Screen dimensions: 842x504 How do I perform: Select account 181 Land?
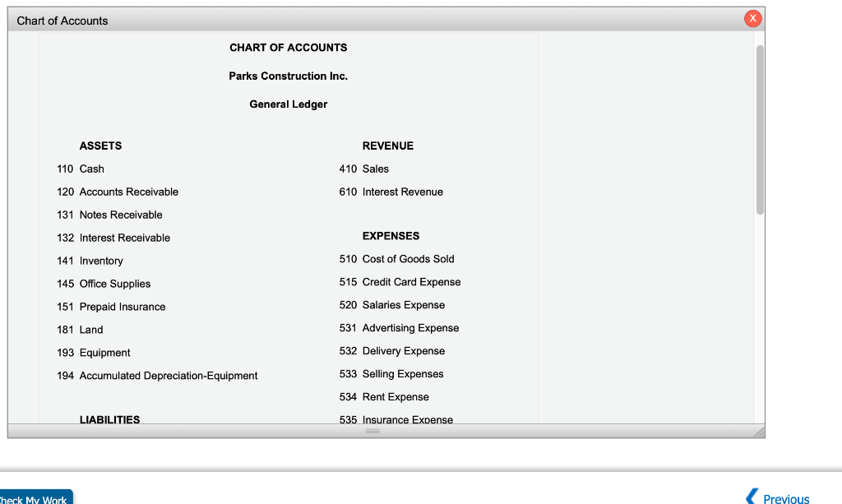pos(79,330)
